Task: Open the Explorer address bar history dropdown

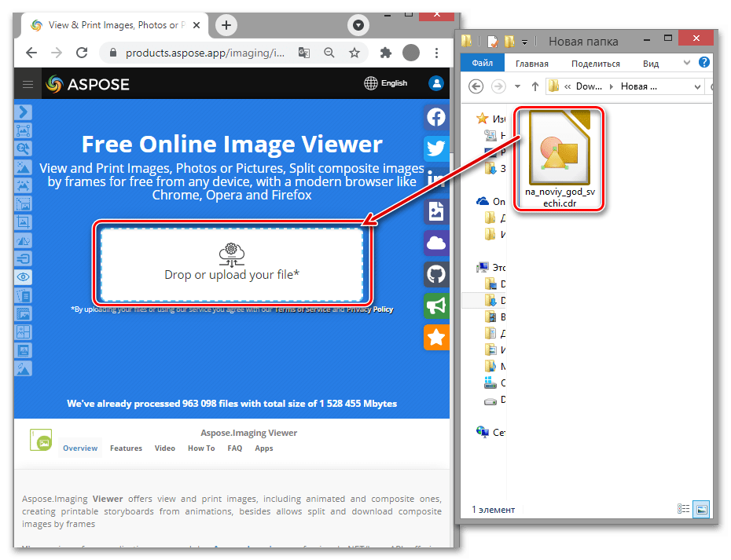Action: (x=697, y=86)
